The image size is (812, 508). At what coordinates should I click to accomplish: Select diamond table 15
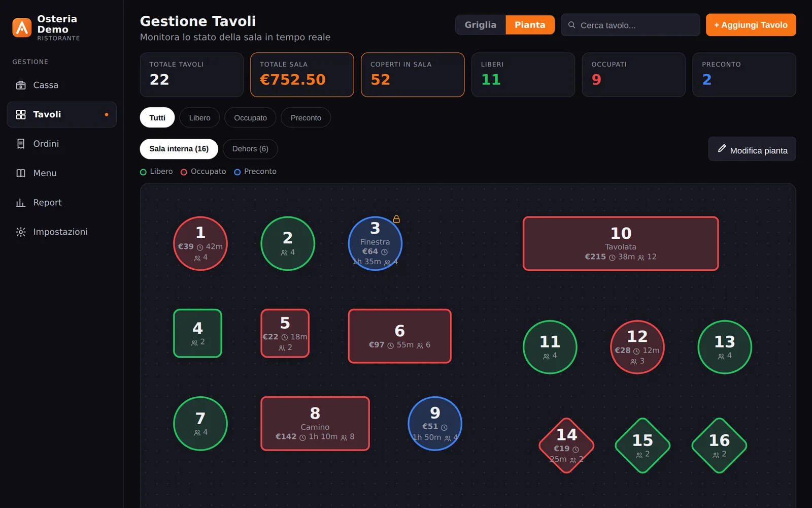click(x=642, y=446)
